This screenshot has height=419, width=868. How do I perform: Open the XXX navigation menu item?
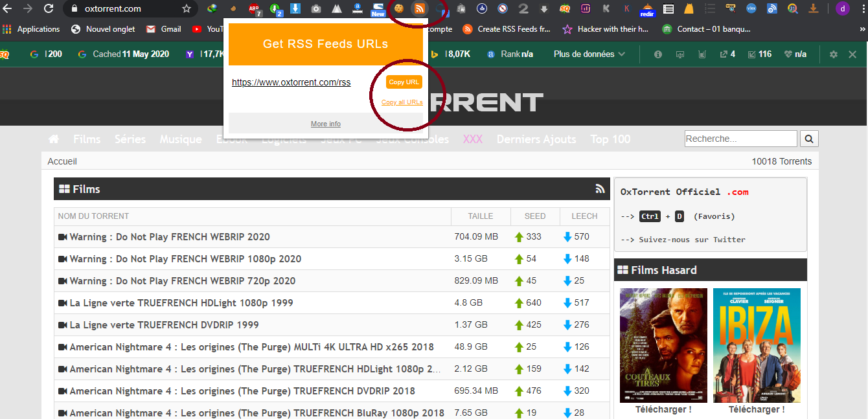point(473,139)
